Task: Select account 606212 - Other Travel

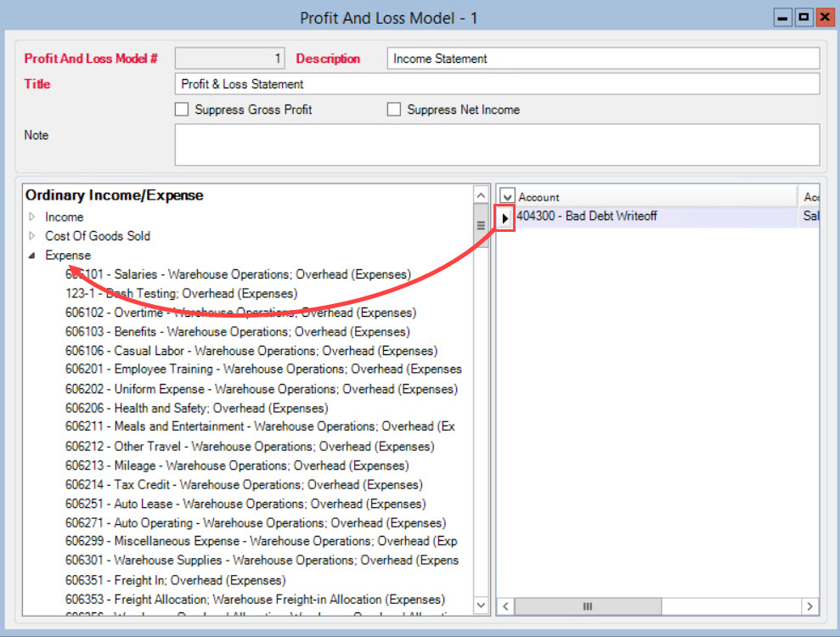Action: tap(250, 446)
